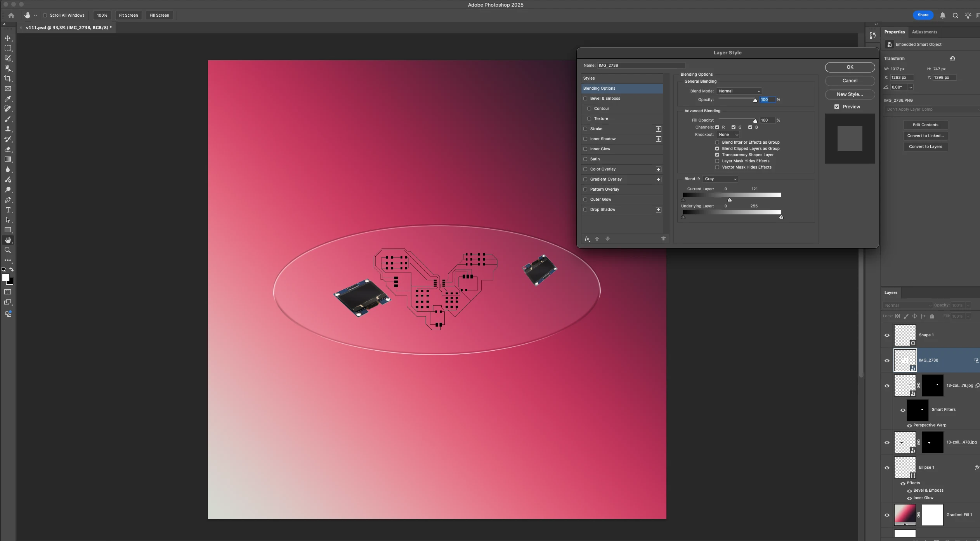Enable Outer Glow effect checkbox

tap(585, 200)
